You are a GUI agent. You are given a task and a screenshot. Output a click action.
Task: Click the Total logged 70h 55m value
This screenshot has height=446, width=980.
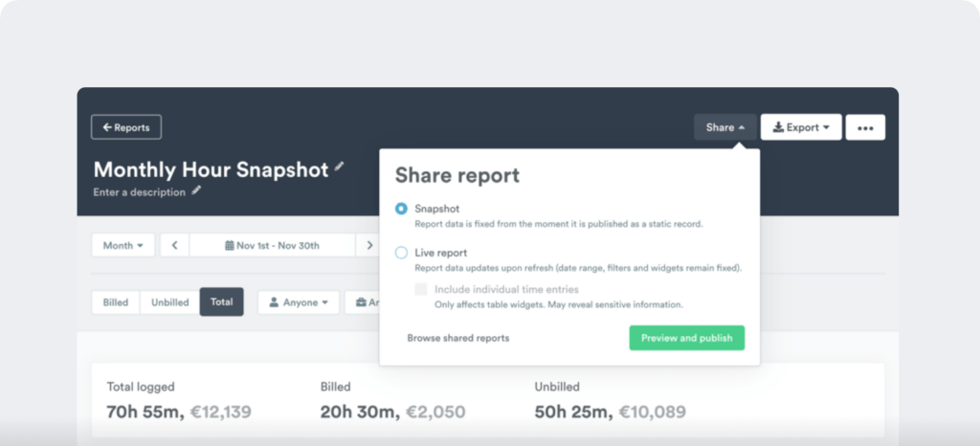(x=145, y=412)
